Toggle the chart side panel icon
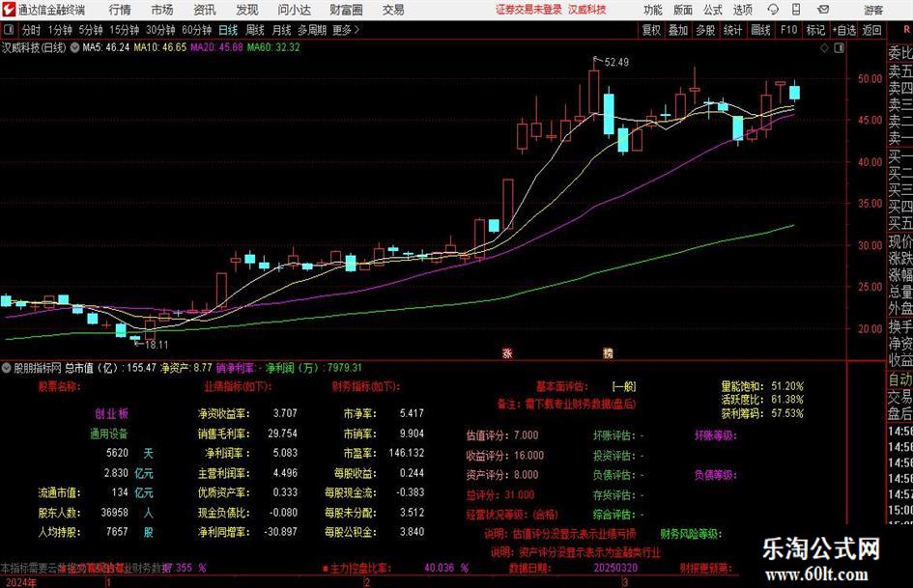Image resolution: width=913 pixels, height=588 pixels. 839,48
